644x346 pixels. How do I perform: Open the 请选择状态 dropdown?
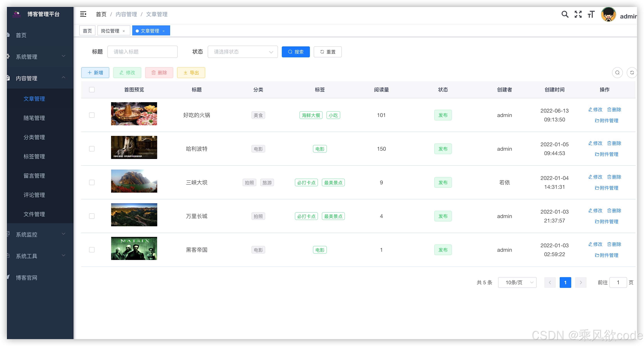click(243, 52)
